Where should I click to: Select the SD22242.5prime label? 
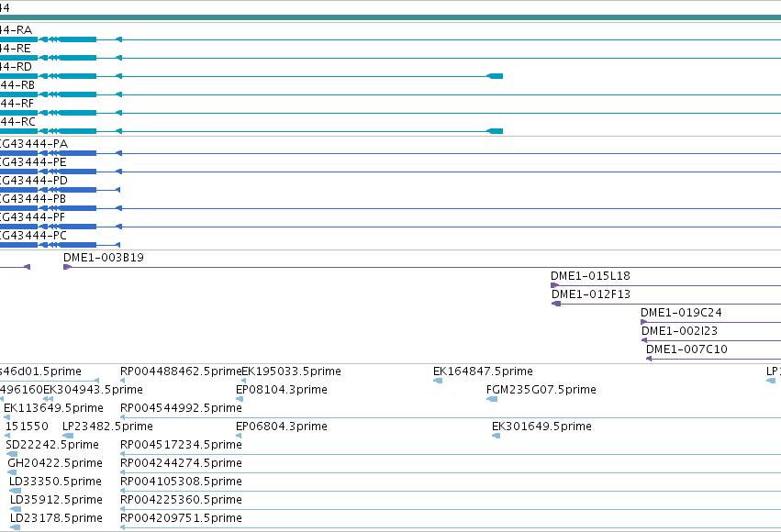pyautogui.click(x=52, y=445)
